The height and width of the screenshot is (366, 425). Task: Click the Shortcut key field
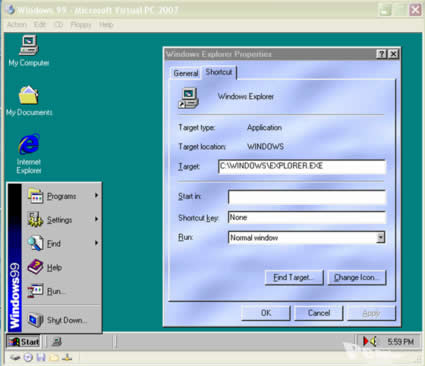(x=307, y=218)
